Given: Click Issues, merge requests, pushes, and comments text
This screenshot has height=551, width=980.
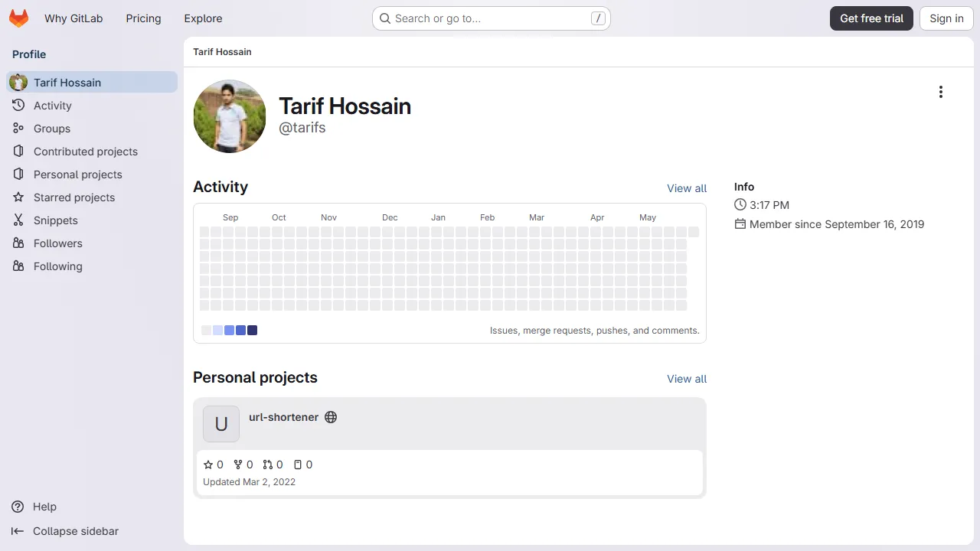Looking at the screenshot, I should [595, 331].
